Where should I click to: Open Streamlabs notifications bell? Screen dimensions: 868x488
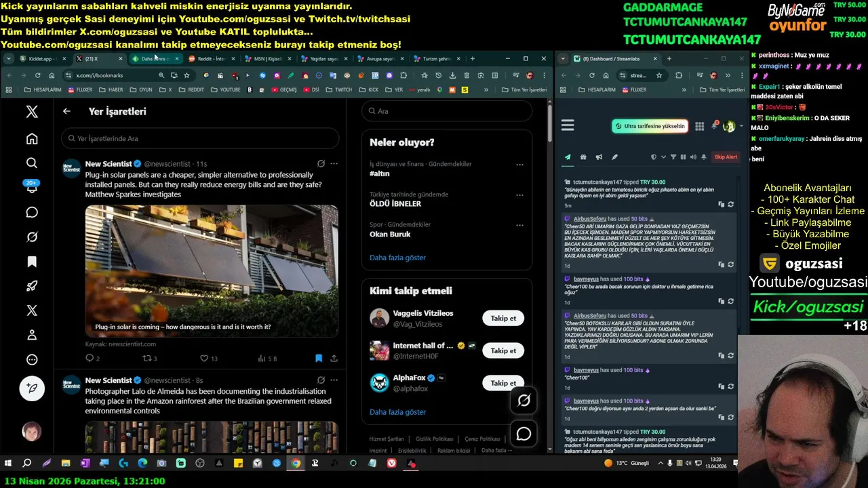tap(714, 125)
